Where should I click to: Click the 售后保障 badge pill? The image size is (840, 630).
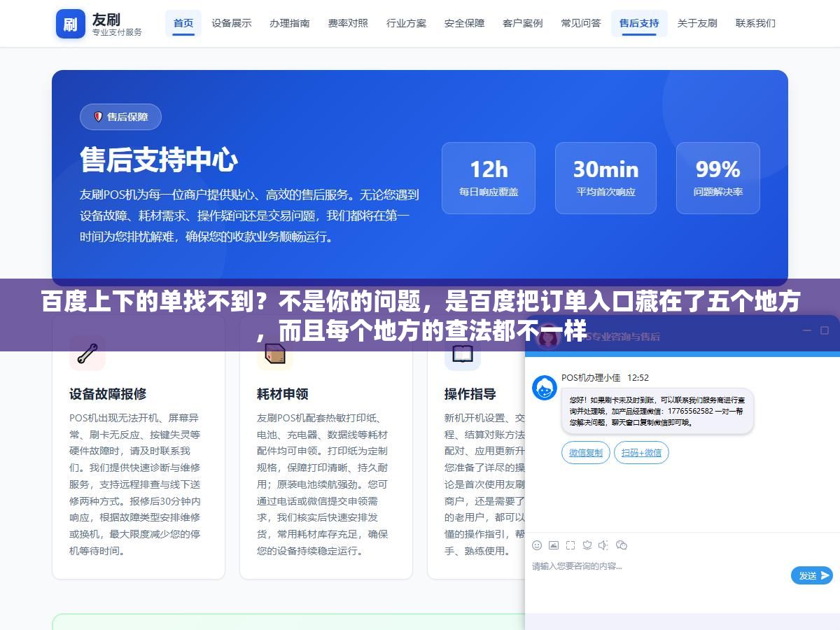pos(120,117)
